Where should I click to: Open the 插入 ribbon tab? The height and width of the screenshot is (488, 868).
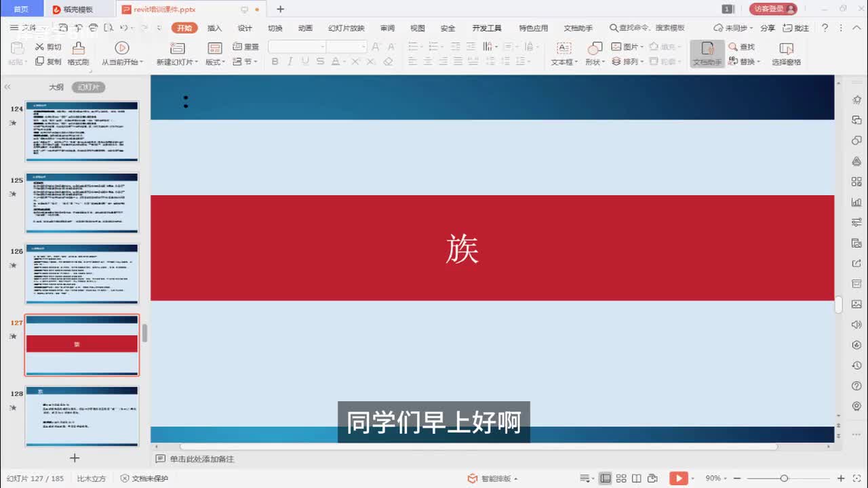tap(215, 28)
